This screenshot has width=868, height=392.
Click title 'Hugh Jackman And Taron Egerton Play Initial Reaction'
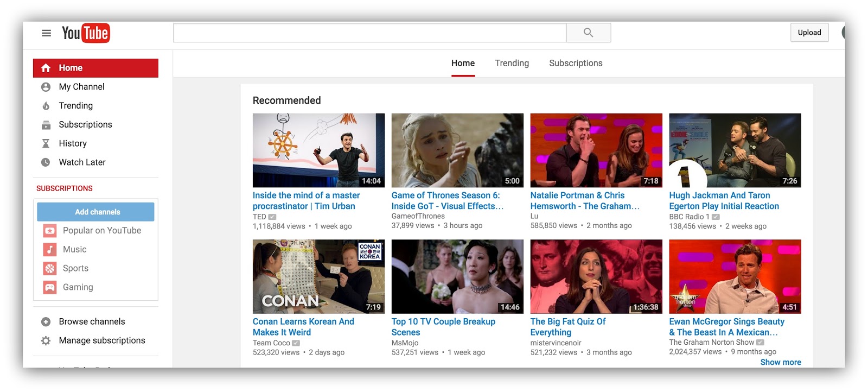pyautogui.click(x=724, y=201)
